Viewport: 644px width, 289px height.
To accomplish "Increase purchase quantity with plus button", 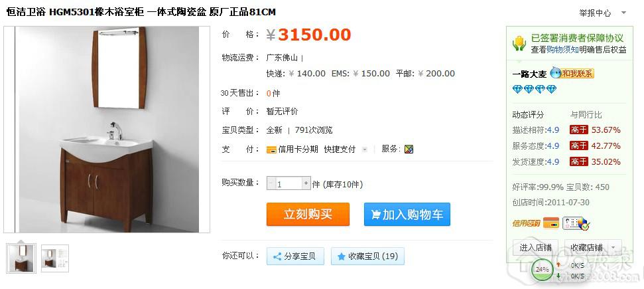I will point(306,183).
